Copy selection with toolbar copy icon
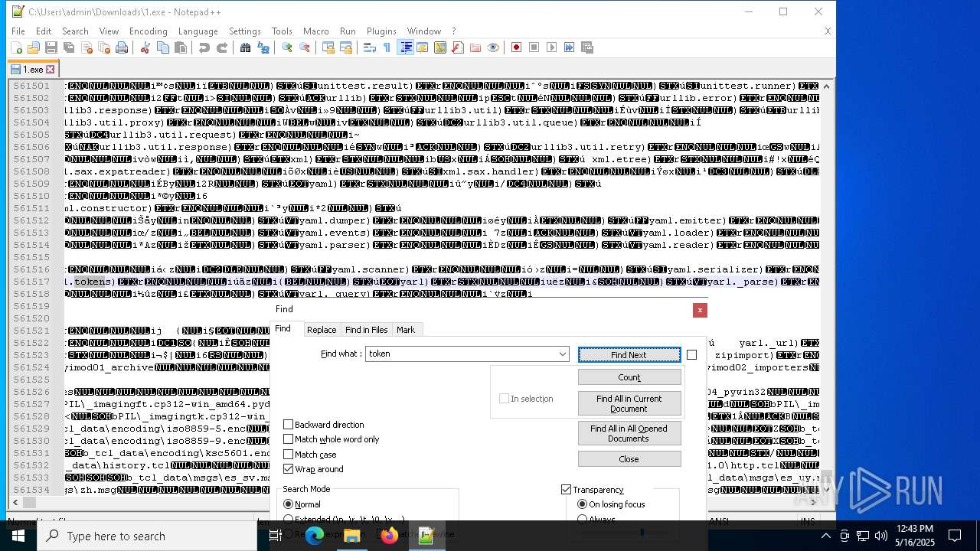Viewport: 980px width, 551px height. [x=162, y=47]
